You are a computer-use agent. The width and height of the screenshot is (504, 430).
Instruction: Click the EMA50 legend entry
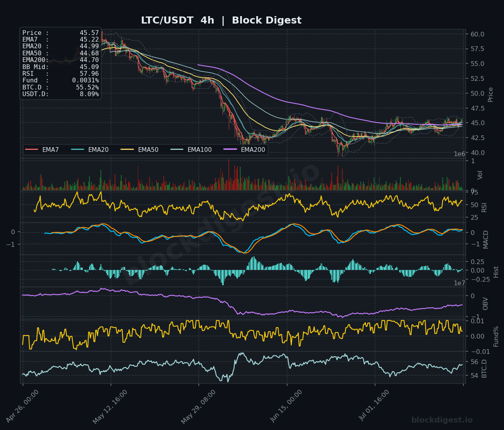coord(140,149)
